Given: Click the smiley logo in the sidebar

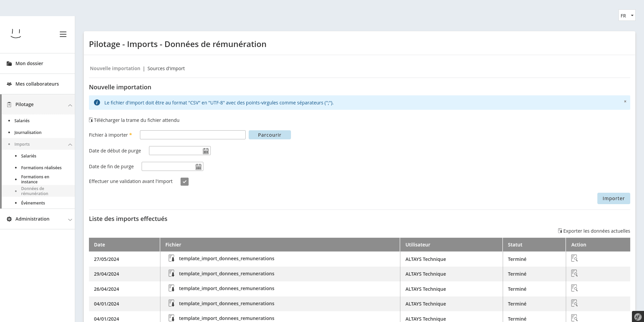Looking at the screenshot, I should point(16,34).
